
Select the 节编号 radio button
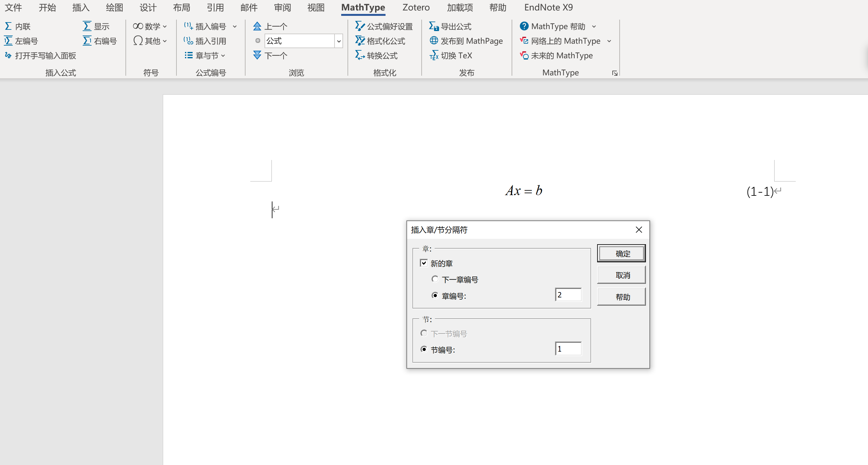(424, 349)
